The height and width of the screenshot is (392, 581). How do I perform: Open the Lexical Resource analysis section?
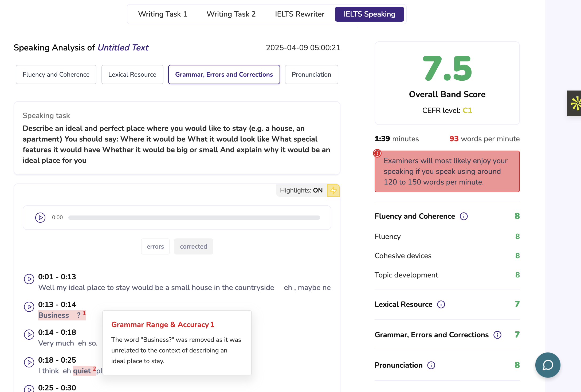tap(132, 75)
